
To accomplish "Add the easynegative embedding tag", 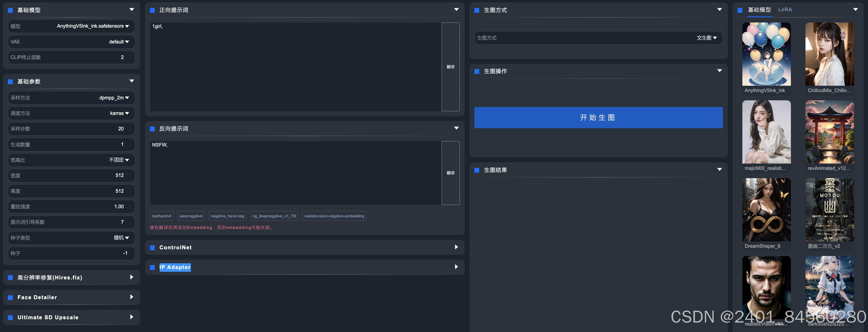I will [191, 216].
